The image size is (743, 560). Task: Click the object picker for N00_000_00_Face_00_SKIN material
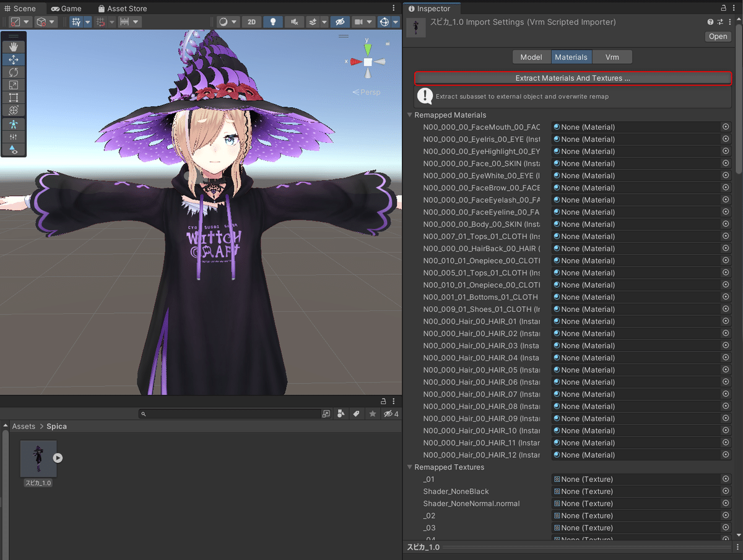coord(725,163)
